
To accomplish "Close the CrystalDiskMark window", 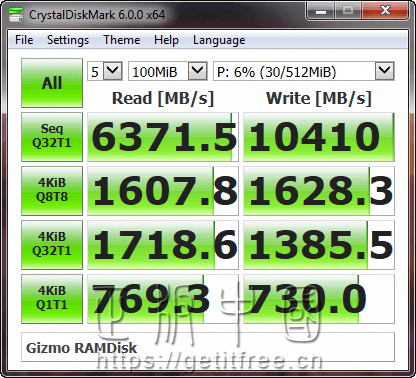I will (385, 11).
